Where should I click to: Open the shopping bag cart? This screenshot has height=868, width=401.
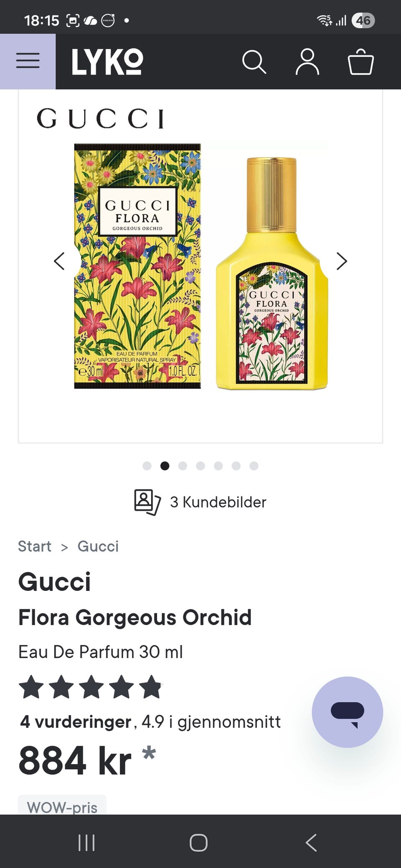[x=360, y=62]
